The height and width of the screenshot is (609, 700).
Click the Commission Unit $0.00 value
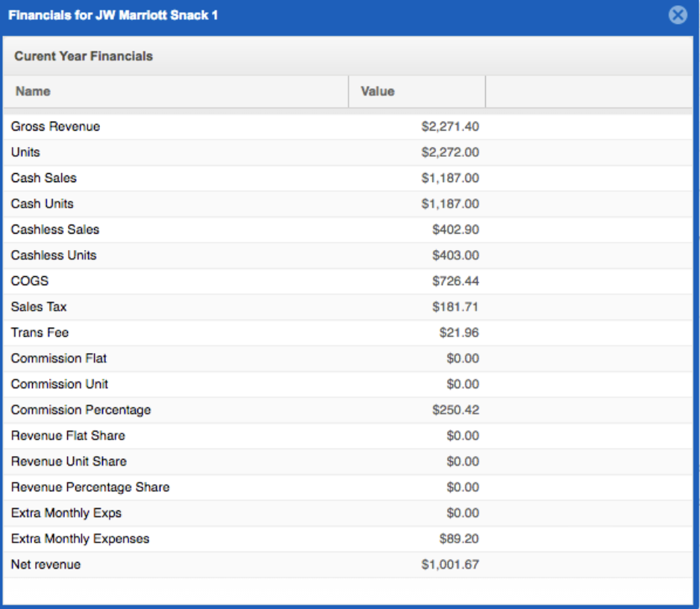pos(463,384)
